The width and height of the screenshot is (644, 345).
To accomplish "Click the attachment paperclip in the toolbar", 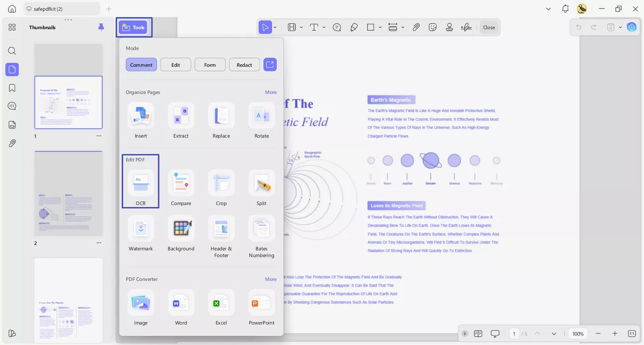I will (x=416, y=27).
